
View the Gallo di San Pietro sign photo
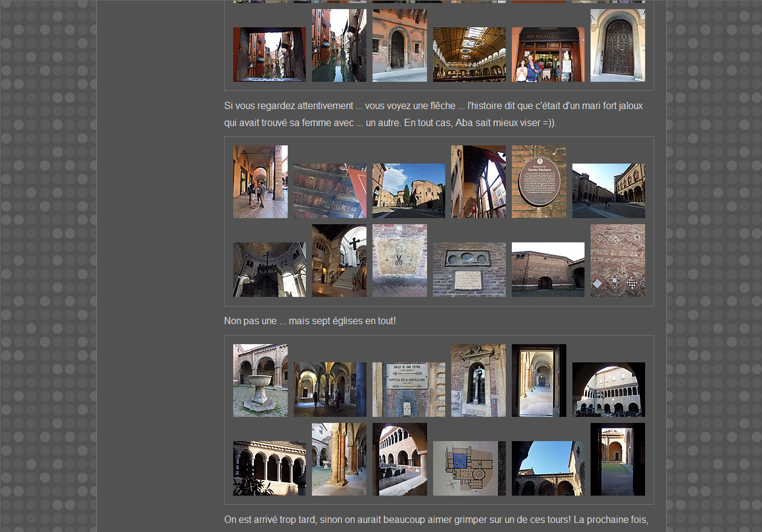click(408, 390)
